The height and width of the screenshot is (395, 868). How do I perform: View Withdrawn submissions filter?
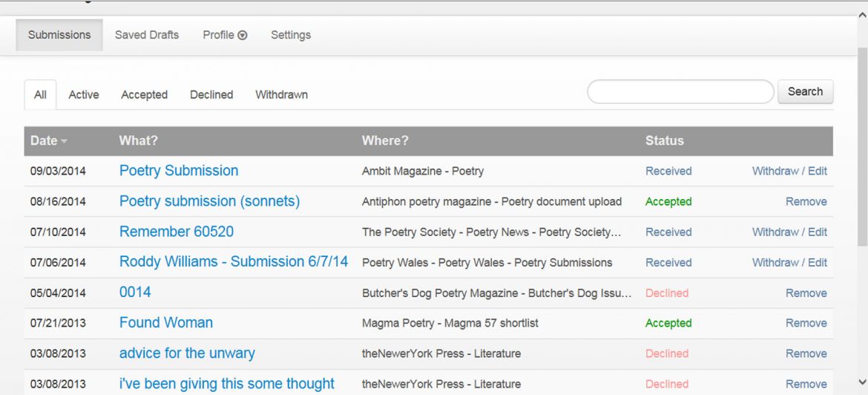coord(281,94)
